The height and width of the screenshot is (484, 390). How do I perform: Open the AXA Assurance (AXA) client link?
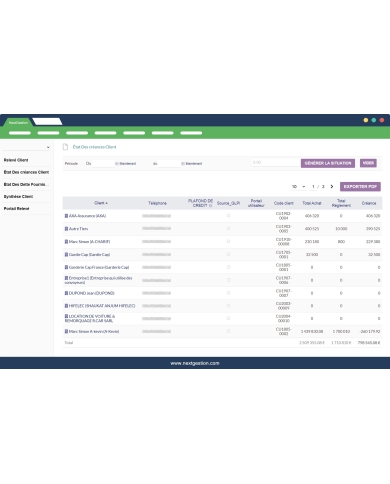pos(87,216)
